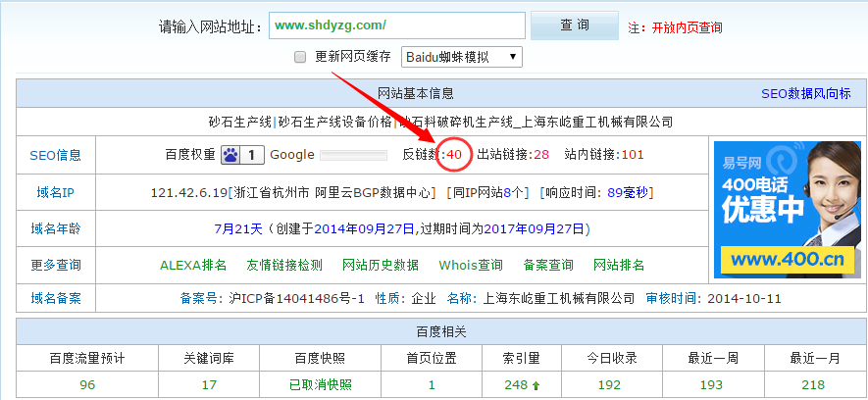This screenshot has height=400, width=868.
Task: Open the ALEXA排名 link
Action: point(193,265)
